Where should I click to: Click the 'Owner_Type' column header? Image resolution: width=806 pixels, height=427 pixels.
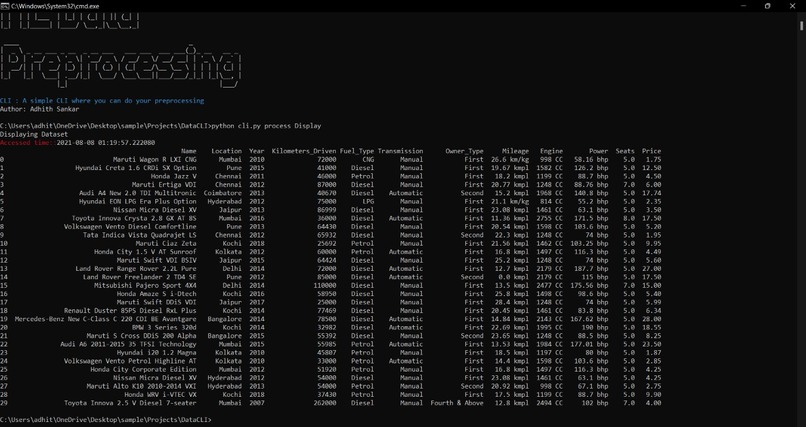pos(464,151)
